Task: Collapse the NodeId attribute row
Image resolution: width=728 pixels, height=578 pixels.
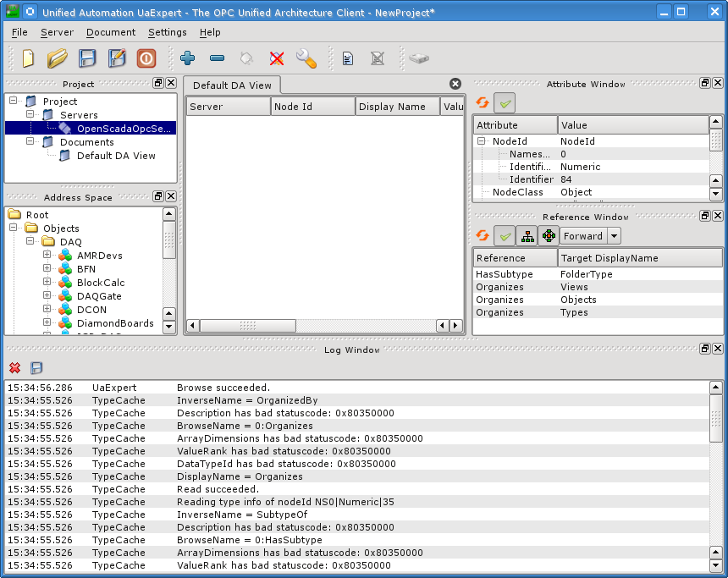Action: point(481,141)
